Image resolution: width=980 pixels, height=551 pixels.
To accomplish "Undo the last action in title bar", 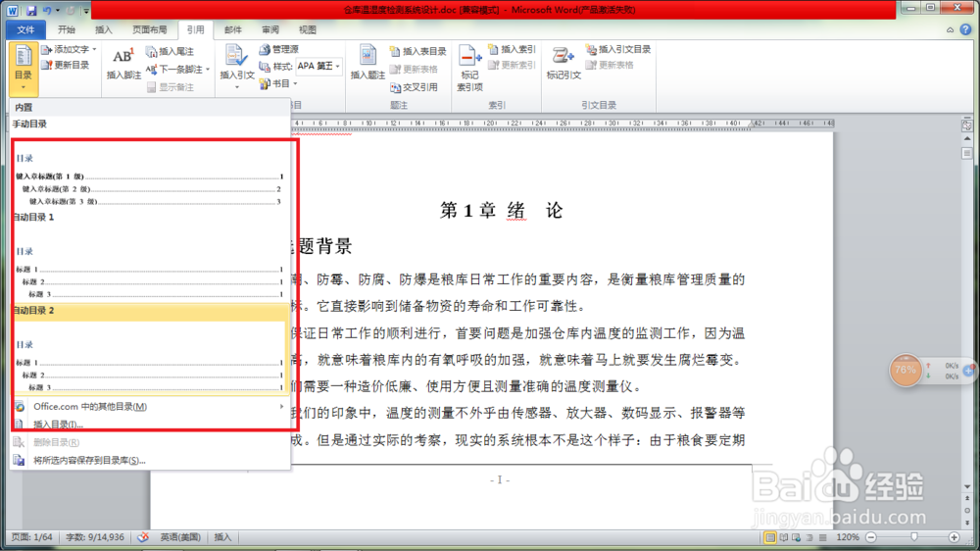I will pos(47,10).
